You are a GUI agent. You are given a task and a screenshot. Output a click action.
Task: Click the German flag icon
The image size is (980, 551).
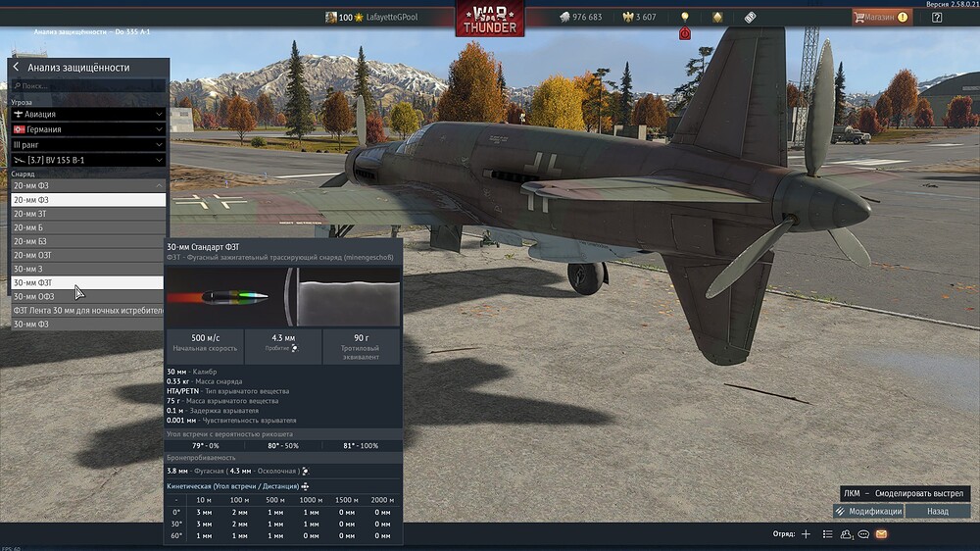point(19,129)
